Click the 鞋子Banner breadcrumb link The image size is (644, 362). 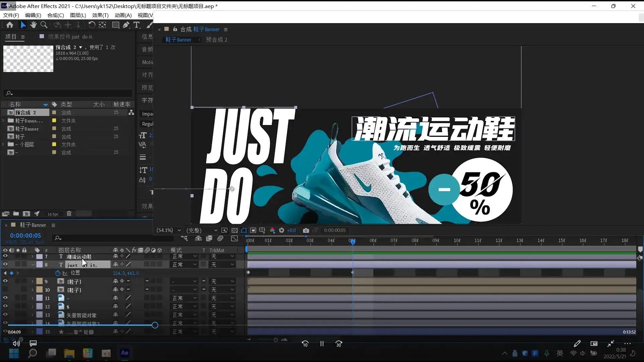coord(178,40)
